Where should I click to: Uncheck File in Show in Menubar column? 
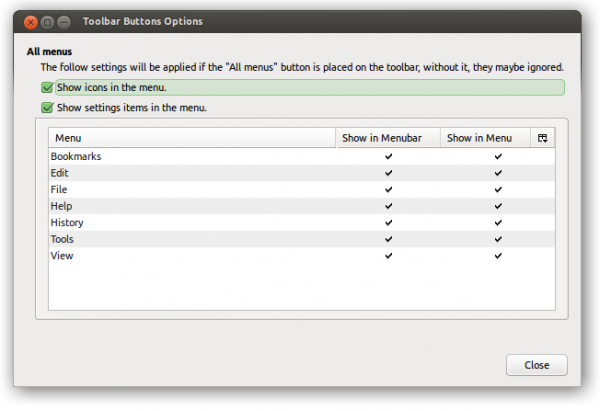pyautogui.click(x=388, y=189)
